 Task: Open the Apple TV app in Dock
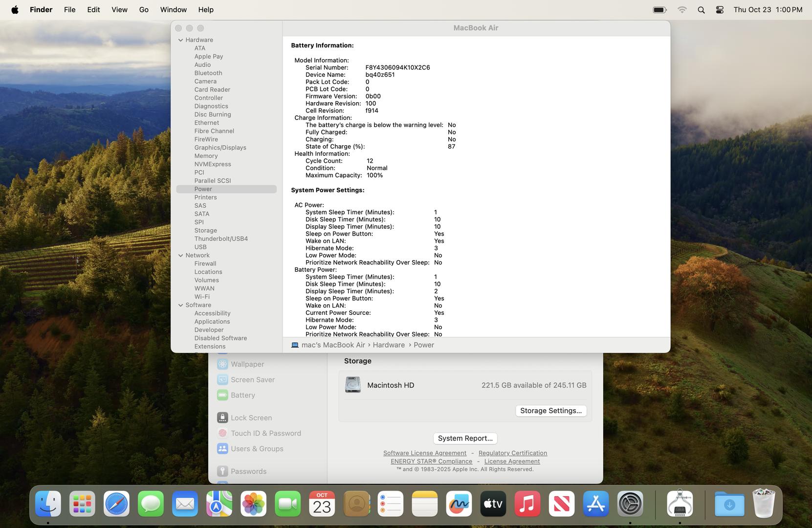click(x=493, y=504)
